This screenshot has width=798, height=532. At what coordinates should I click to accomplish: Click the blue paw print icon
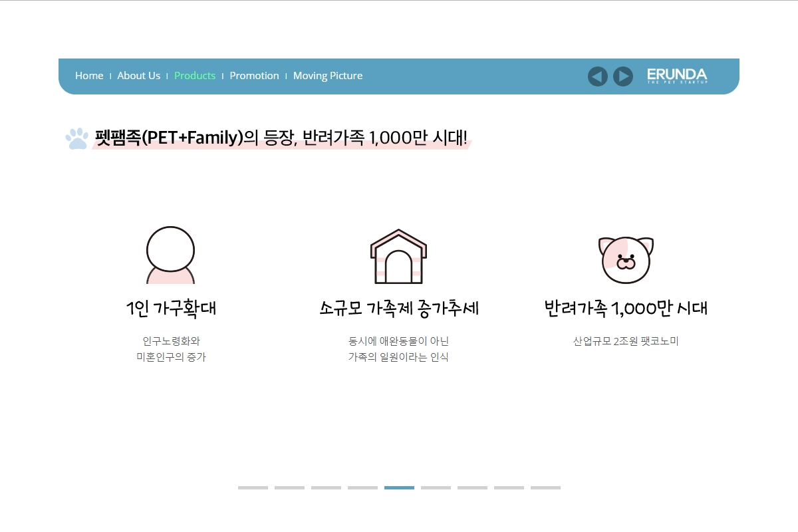click(76, 138)
